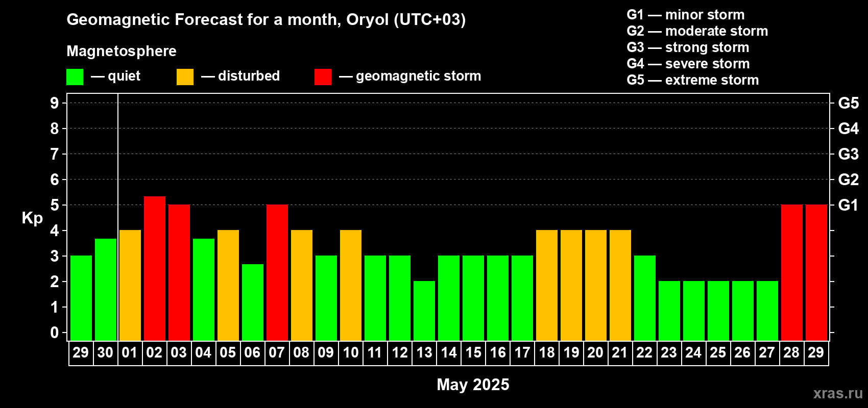
Task: Click date label 28 on the axis
Action: point(791,353)
